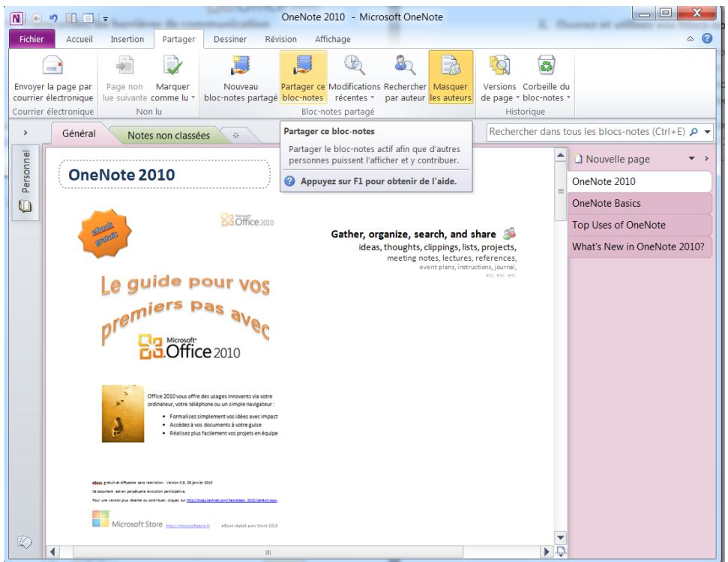
Task: Click Nouveau bloc-notes partagé icon
Action: [241, 66]
